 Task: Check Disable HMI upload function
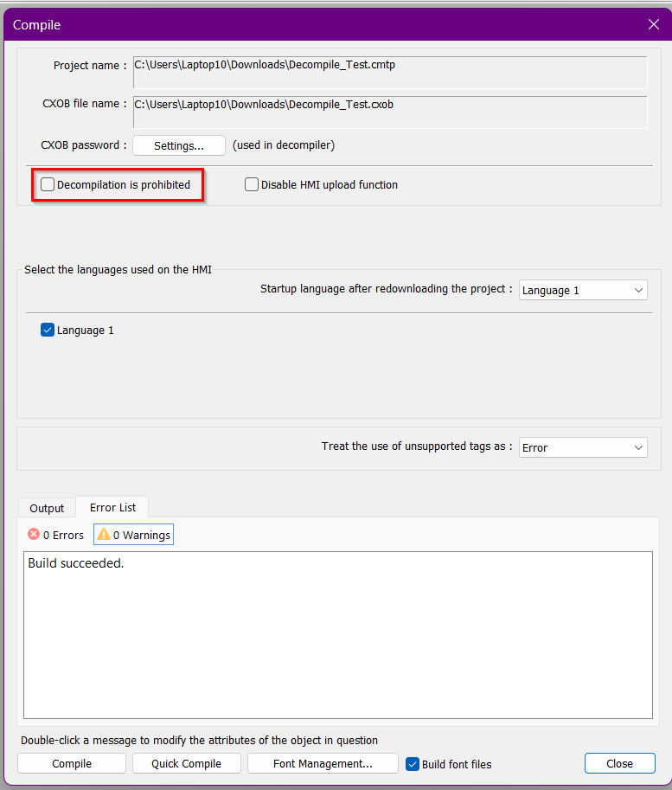coord(252,184)
